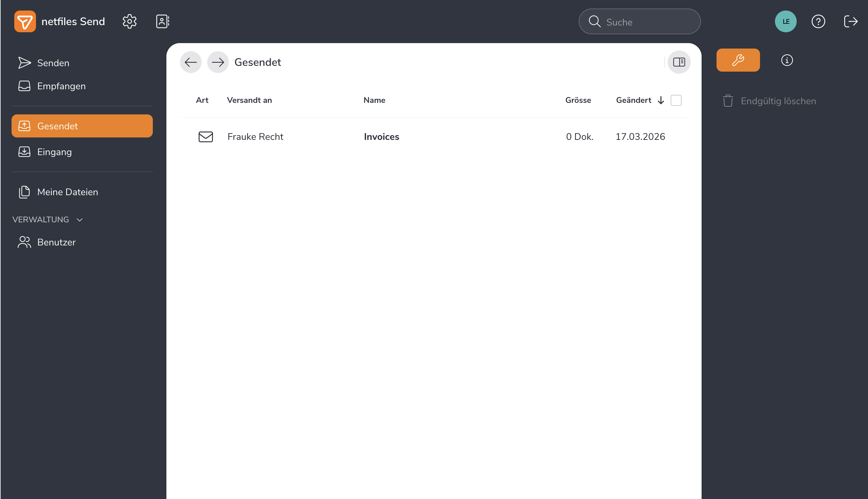
Task: Select the wrench actions tab
Action: point(738,60)
